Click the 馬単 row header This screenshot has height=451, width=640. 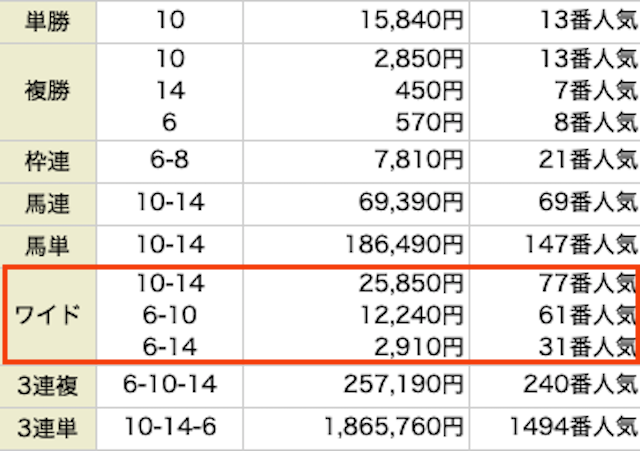tap(47, 246)
